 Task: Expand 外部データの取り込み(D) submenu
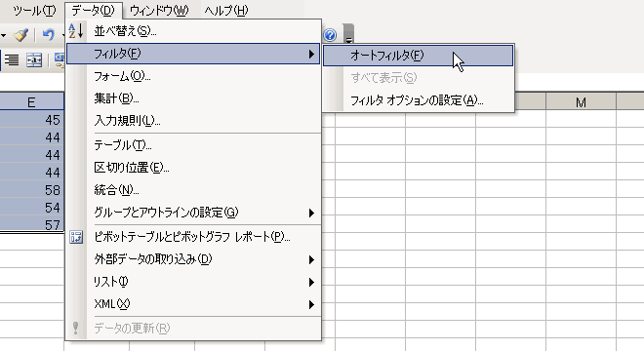coord(193,259)
